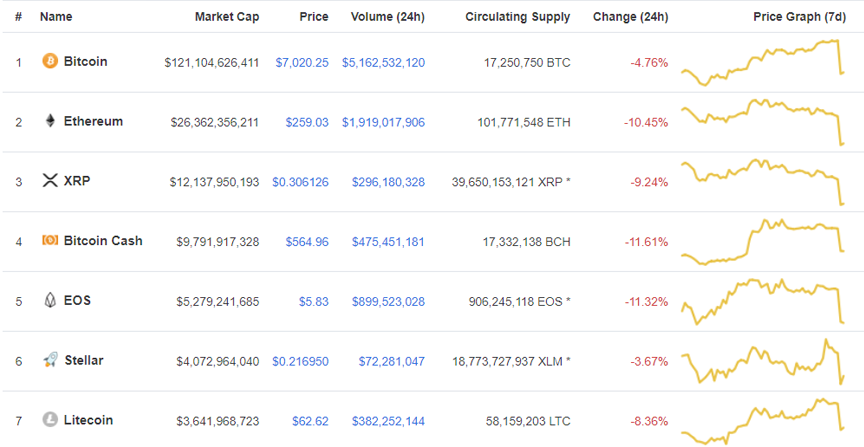
Task: Click the Litecoin logo icon
Action: point(50,420)
